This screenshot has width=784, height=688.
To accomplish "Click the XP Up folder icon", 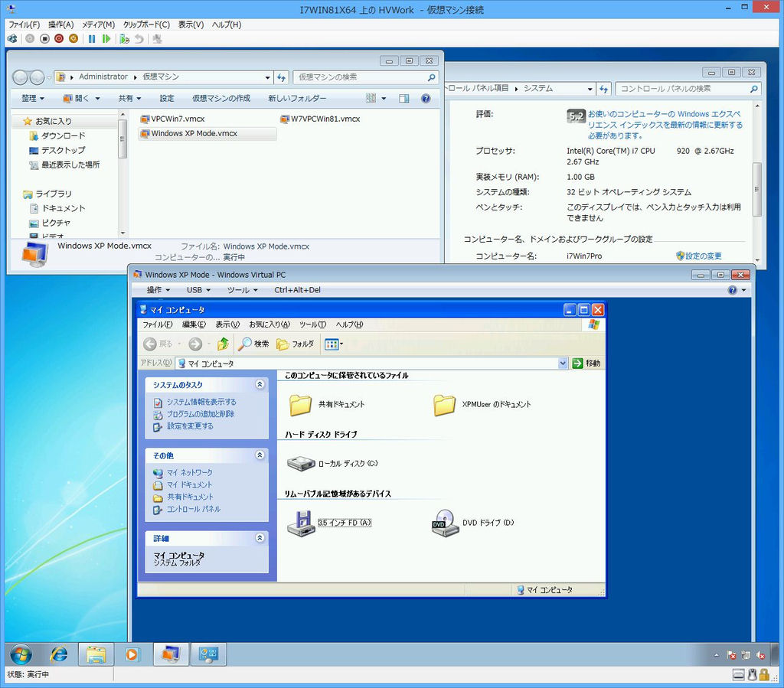I will [223, 344].
